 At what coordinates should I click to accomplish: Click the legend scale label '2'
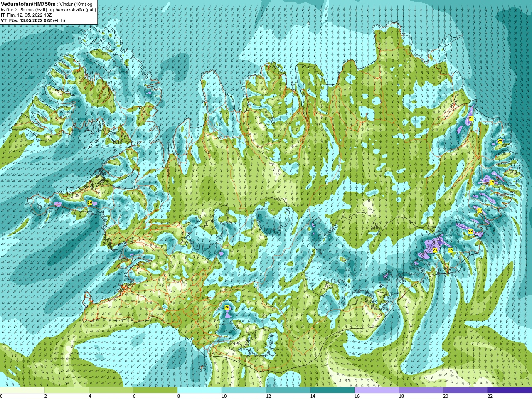(x=46, y=396)
